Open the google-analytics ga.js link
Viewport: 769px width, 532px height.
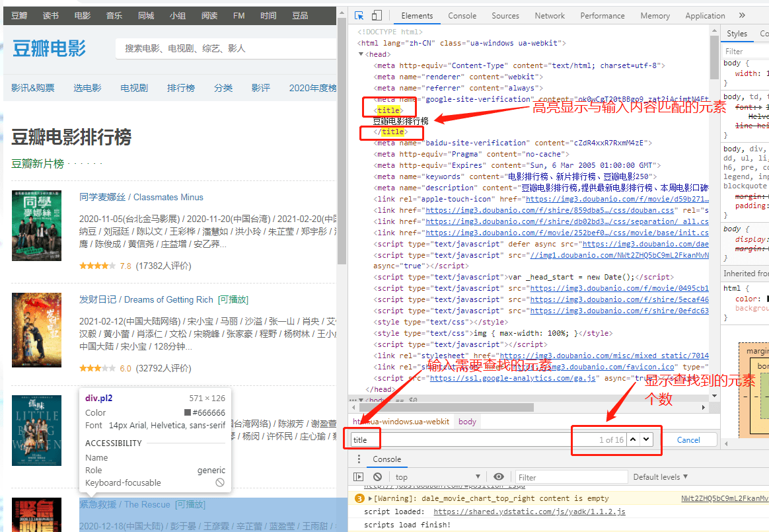pos(513,378)
